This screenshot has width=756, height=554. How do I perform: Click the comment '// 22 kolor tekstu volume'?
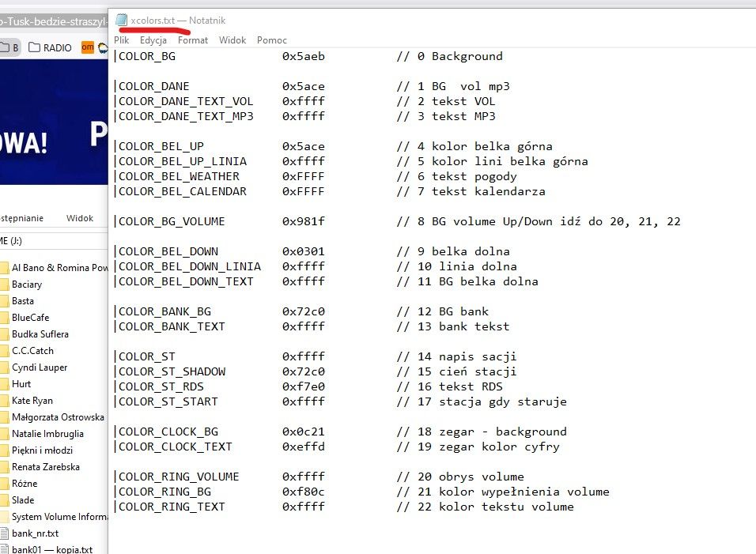(485, 507)
